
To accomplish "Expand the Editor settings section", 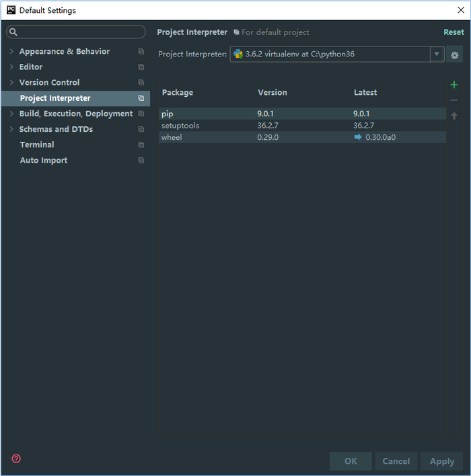I will 11,67.
